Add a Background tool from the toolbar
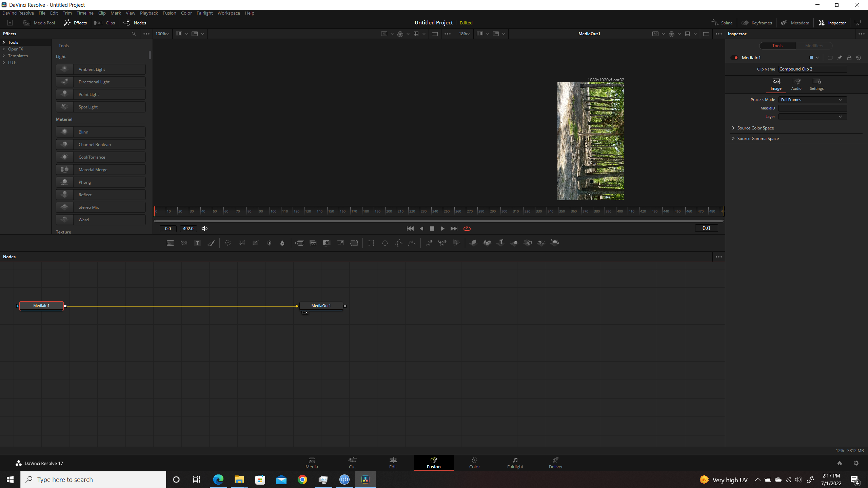 pyautogui.click(x=170, y=243)
